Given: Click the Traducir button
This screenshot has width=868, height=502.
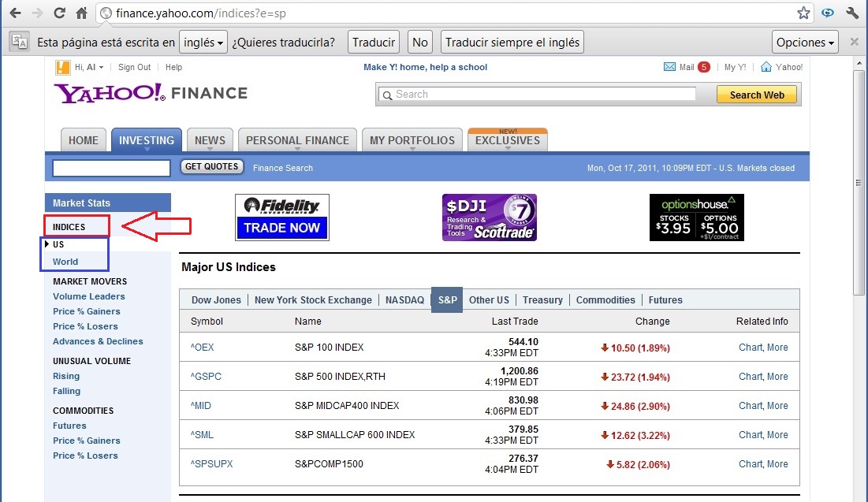Looking at the screenshot, I should coord(374,42).
